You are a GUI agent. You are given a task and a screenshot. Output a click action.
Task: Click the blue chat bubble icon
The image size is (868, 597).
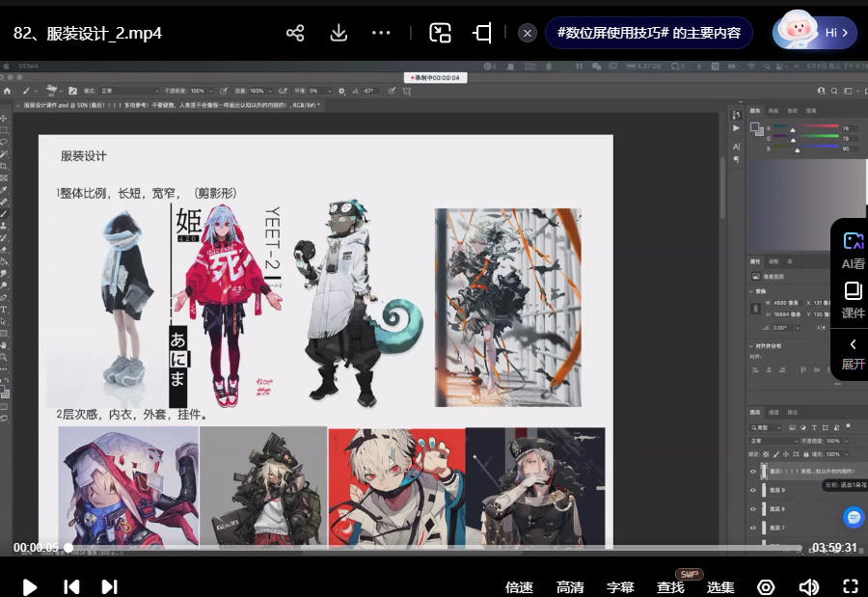[854, 518]
